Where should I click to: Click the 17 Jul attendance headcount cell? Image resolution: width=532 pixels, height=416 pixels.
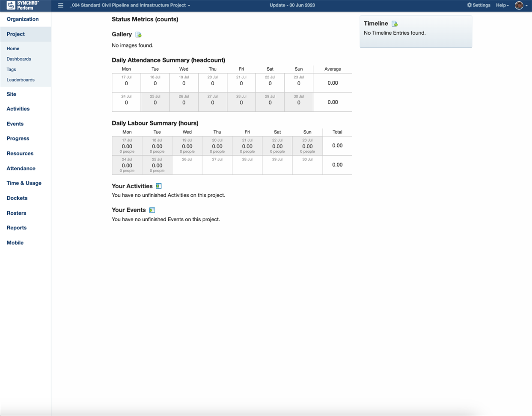tap(126, 83)
